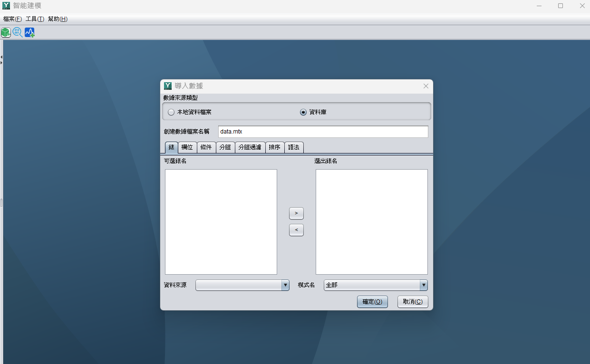
Task: Open the 語法 tab
Action: [x=294, y=147]
